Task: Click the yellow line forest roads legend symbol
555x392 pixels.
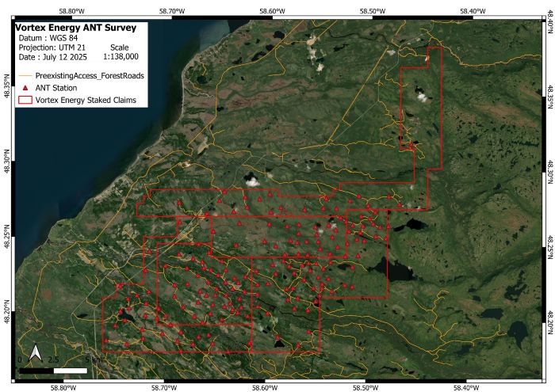Action: [25, 74]
